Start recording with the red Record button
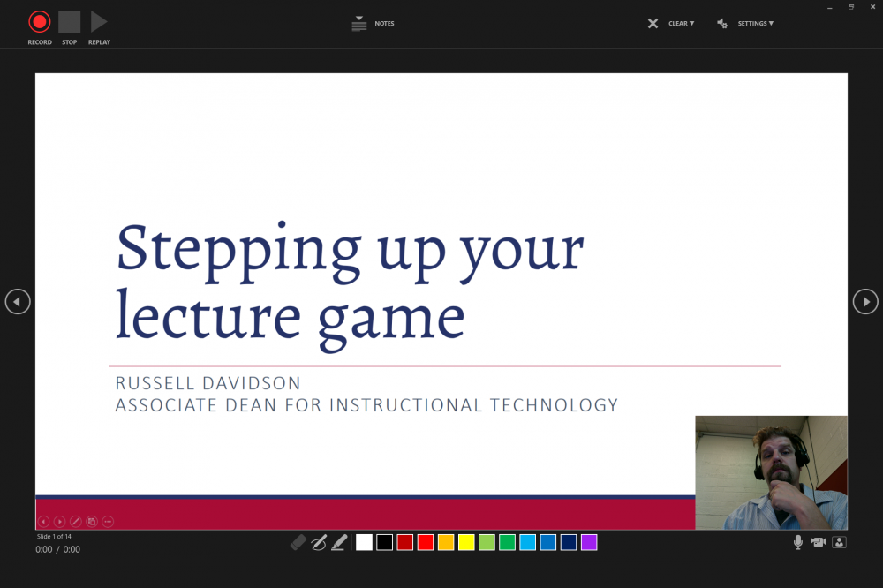Viewport: 883px width, 588px height. [x=40, y=22]
